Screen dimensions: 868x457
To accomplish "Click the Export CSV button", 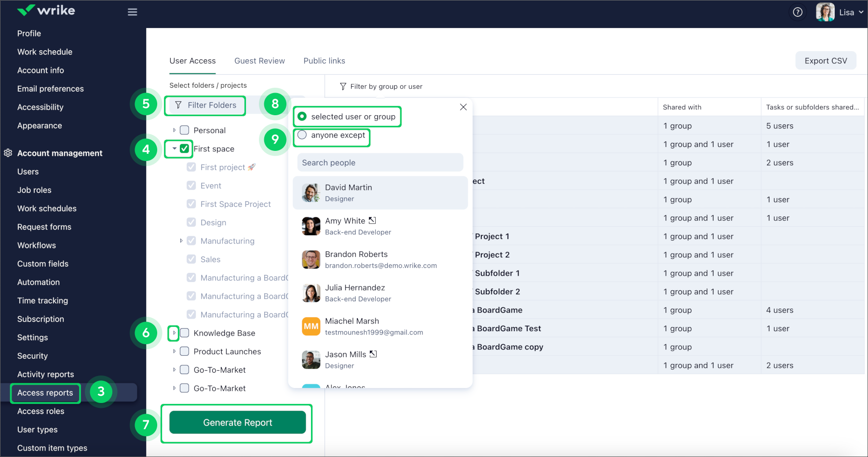I will [826, 61].
